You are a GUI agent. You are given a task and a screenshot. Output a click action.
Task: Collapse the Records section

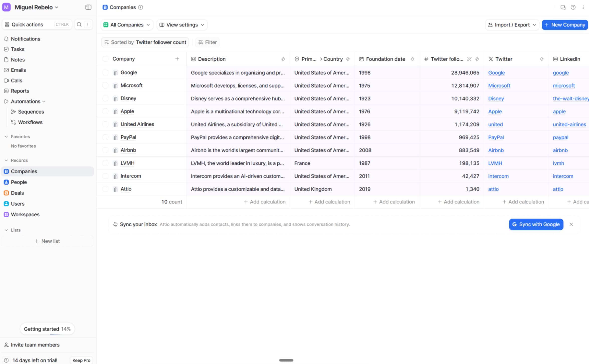click(6, 160)
